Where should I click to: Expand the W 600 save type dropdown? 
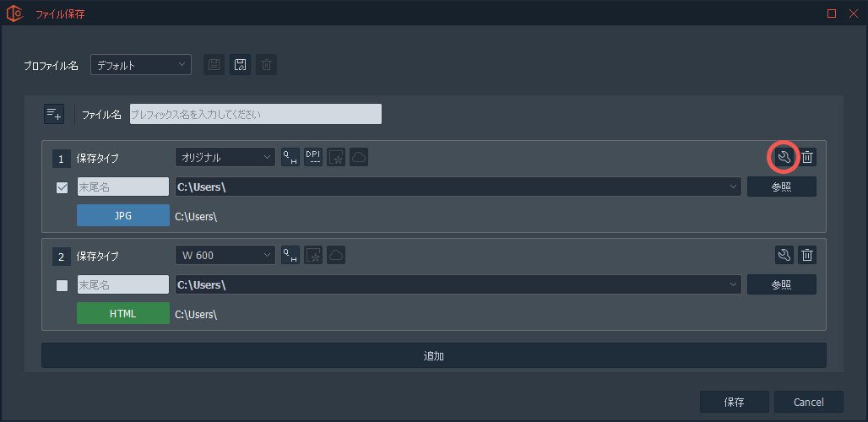tap(225, 255)
